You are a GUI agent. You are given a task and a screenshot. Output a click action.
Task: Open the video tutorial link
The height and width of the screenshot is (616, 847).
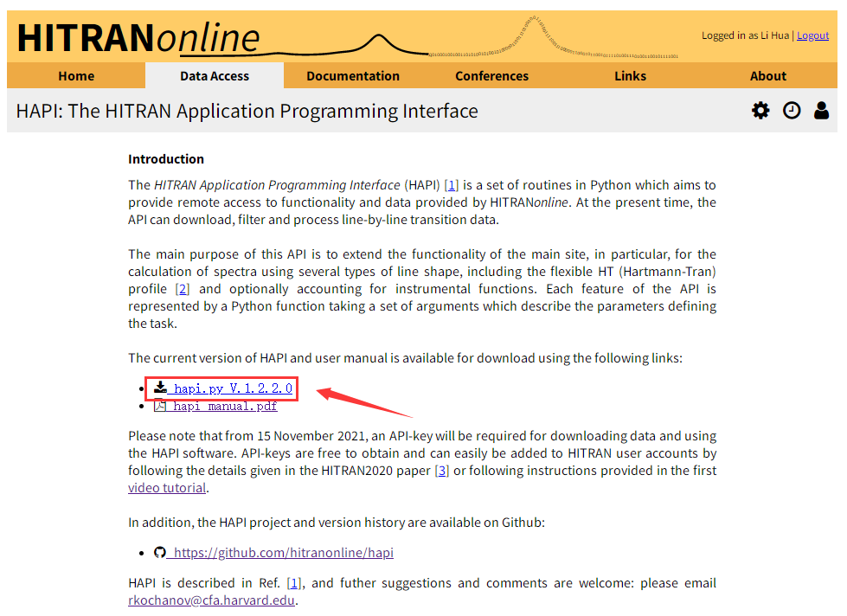[x=166, y=487]
